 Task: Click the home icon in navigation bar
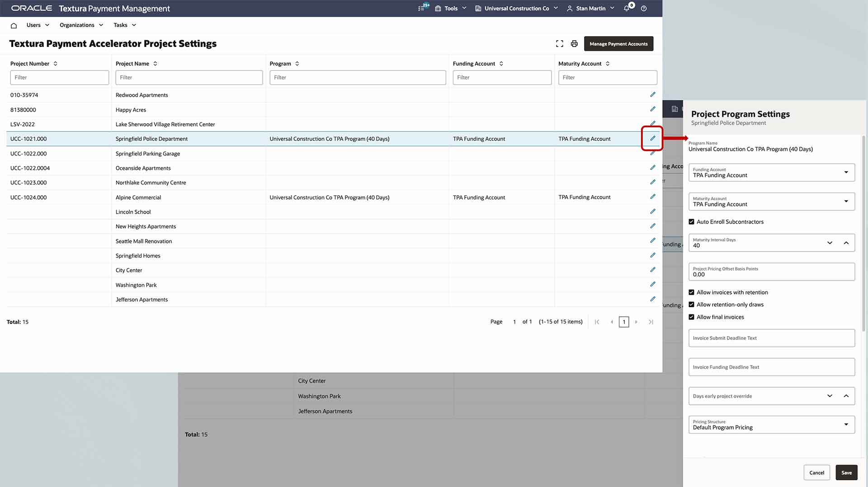[x=14, y=25]
